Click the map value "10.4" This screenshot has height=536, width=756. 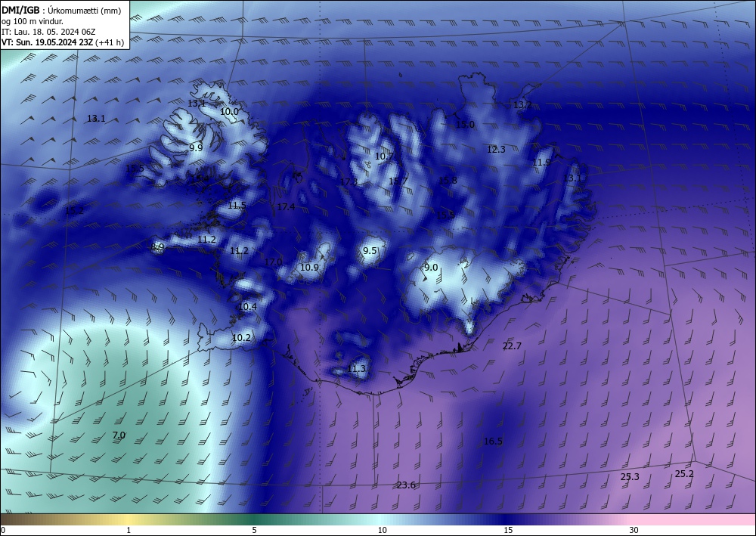pos(248,307)
